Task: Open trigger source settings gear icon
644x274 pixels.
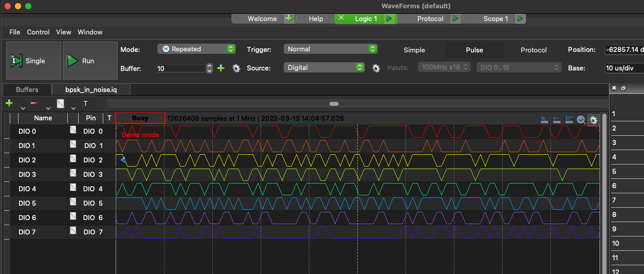Action: click(x=376, y=68)
